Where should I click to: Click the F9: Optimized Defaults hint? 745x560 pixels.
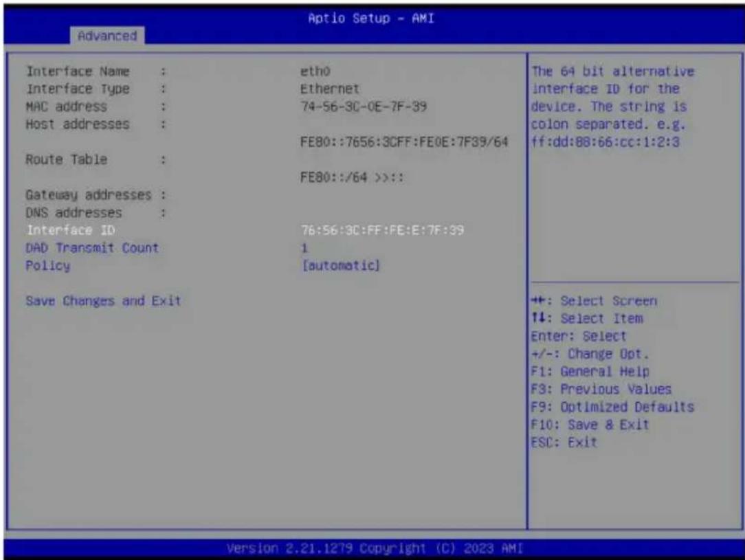click(x=612, y=407)
